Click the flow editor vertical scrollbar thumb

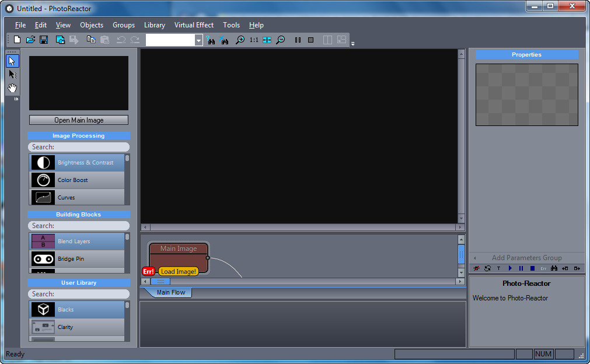(461, 254)
